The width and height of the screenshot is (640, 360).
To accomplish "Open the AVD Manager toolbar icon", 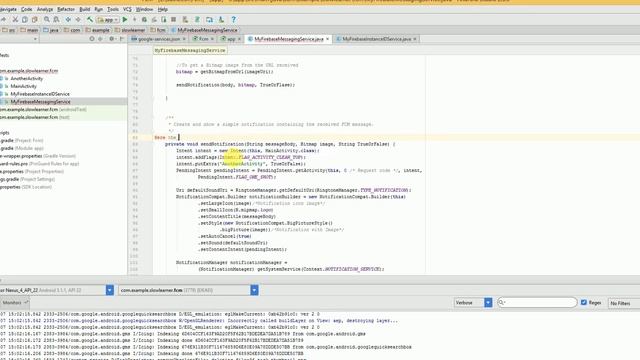I will 185,20.
